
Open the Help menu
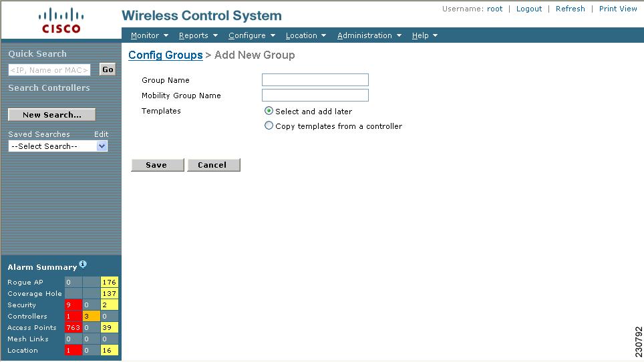(425, 35)
